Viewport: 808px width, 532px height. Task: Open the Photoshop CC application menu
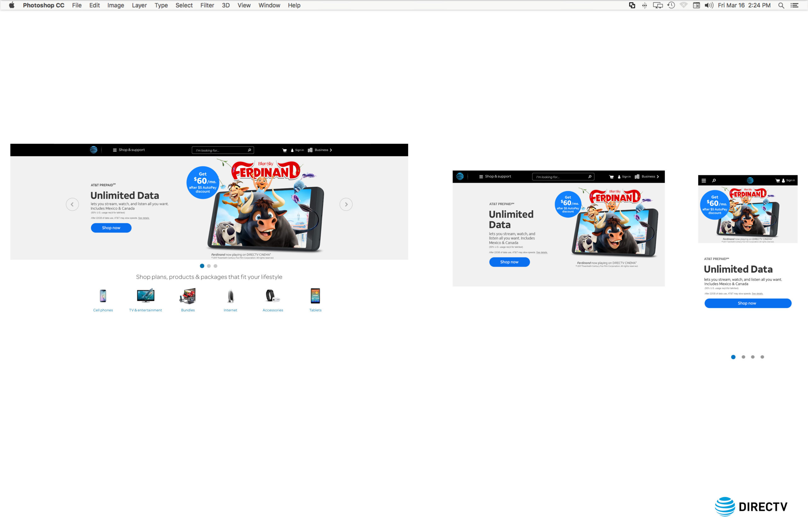[44, 5]
